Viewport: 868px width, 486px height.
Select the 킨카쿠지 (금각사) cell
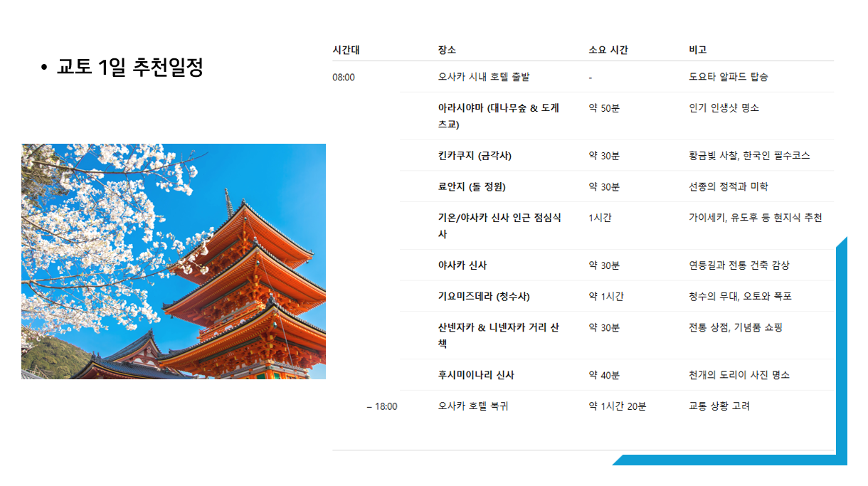click(x=475, y=156)
